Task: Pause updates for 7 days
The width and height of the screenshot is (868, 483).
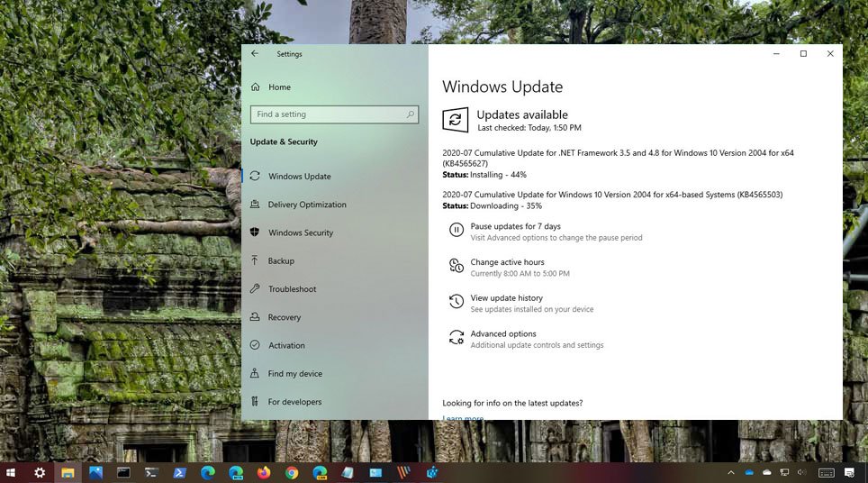Action: (515, 227)
